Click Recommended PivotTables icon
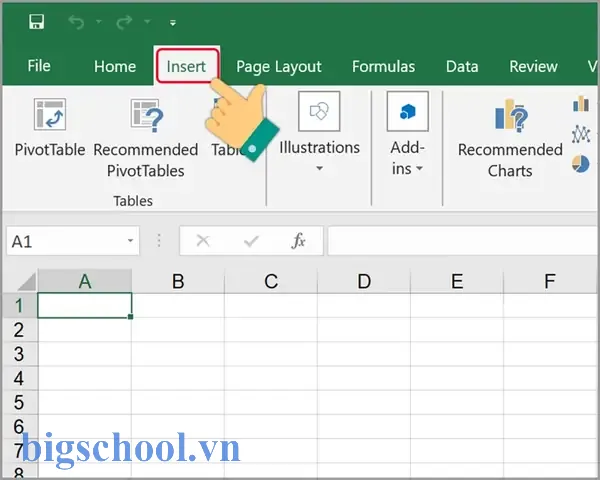The height and width of the screenshot is (480, 600). click(146, 115)
